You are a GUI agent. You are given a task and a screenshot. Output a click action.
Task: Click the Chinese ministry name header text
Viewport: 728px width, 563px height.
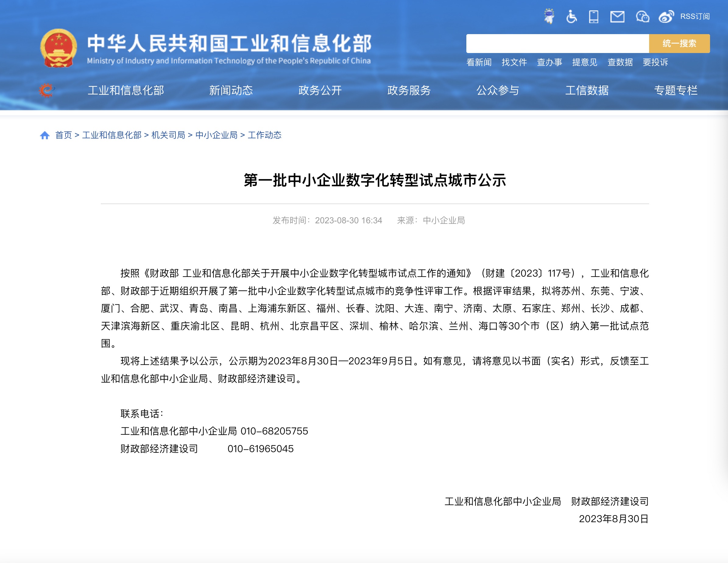(229, 44)
